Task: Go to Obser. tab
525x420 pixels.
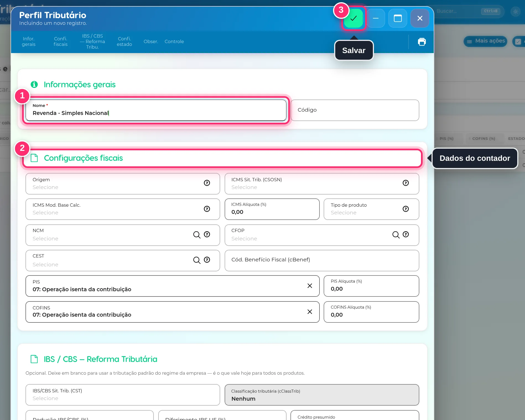Action: click(151, 41)
